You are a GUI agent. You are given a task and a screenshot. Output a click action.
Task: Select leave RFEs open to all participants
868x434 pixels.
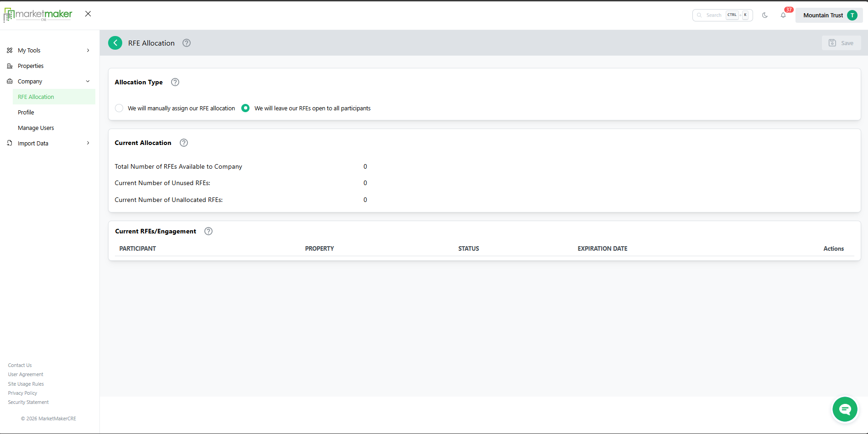(x=245, y=108)
